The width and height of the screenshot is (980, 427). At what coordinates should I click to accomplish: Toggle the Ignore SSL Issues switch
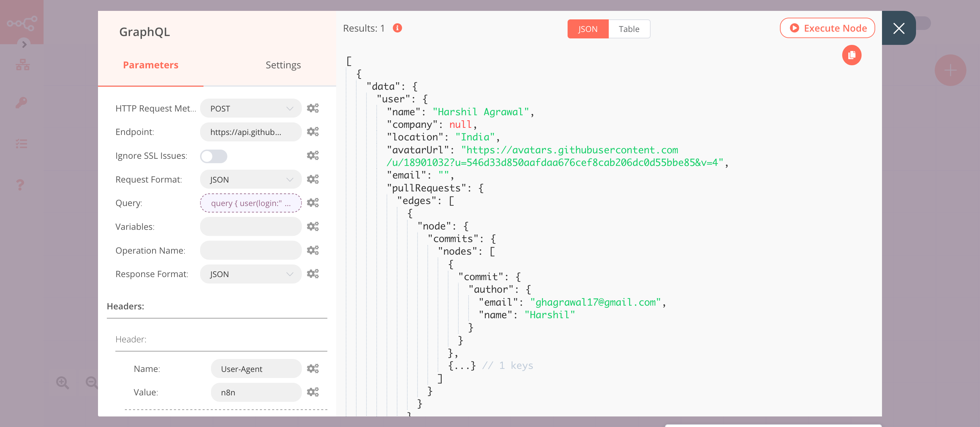click(x=213, y=156)
